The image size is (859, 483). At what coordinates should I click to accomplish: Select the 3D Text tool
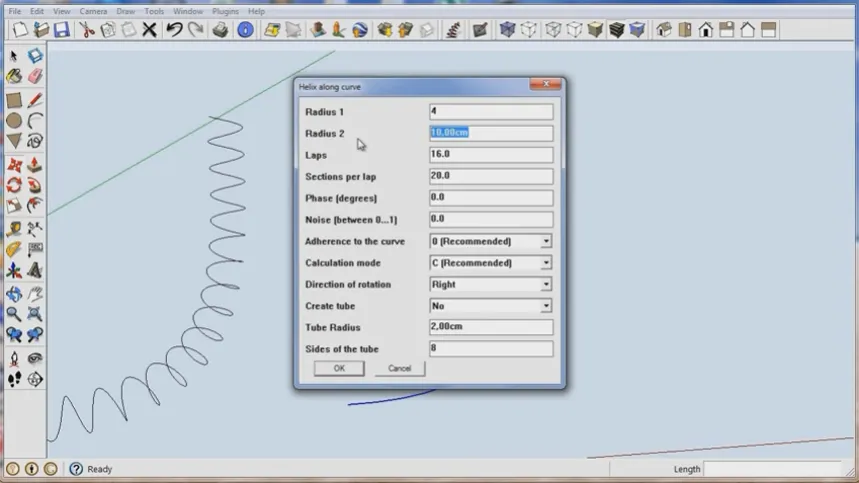tap(35, 271)
